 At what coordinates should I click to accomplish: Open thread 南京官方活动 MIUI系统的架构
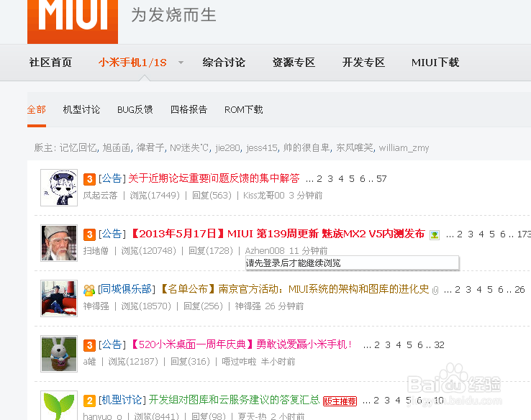point(294,289)
